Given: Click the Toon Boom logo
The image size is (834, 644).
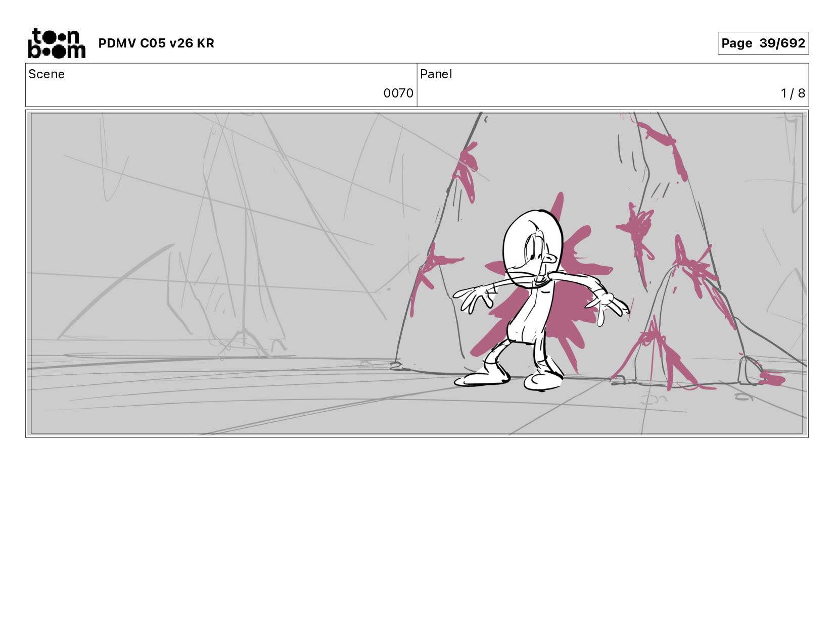Looking at the screenshot, I should coord(56,43).
